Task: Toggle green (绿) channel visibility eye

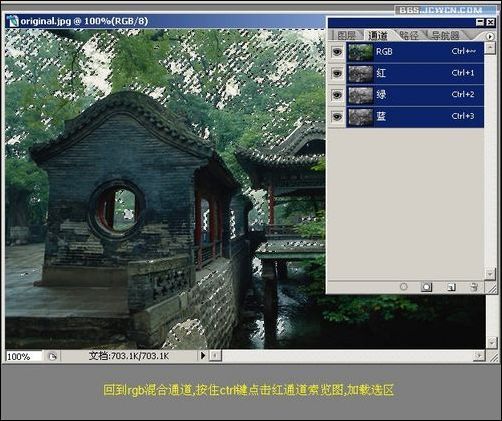Action: pyautogui.click(x=337, y=95)
